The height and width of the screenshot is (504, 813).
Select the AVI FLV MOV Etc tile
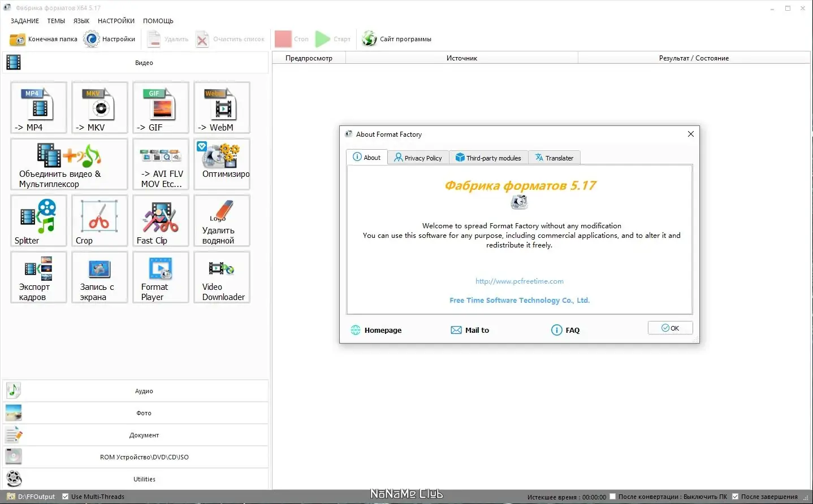[x=161, y=164]
